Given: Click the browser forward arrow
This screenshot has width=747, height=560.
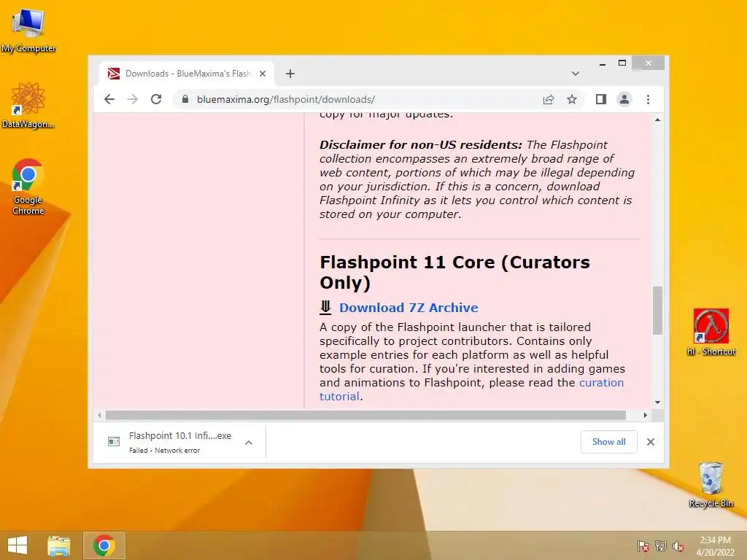Looking at the screenshot, I should [133, 99].
